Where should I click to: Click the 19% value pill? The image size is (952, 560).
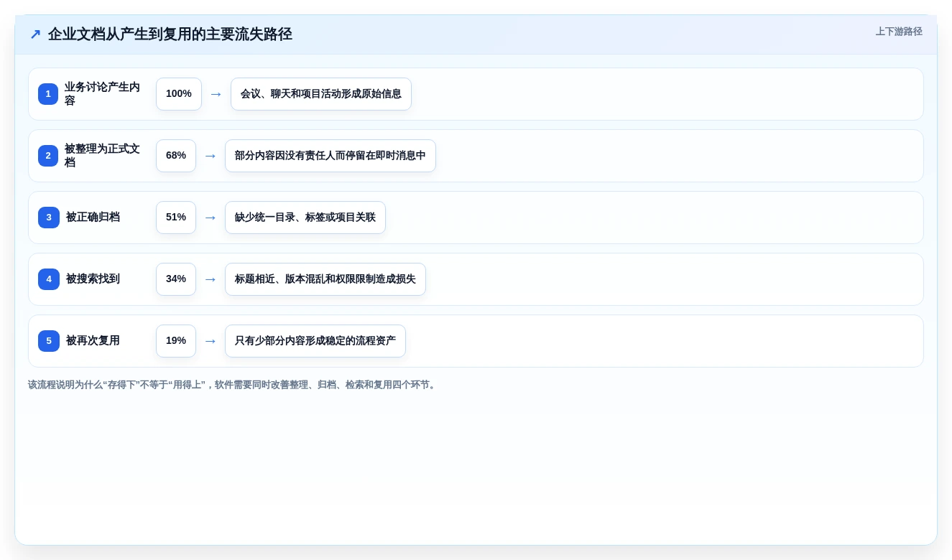[x=176, y=341]
